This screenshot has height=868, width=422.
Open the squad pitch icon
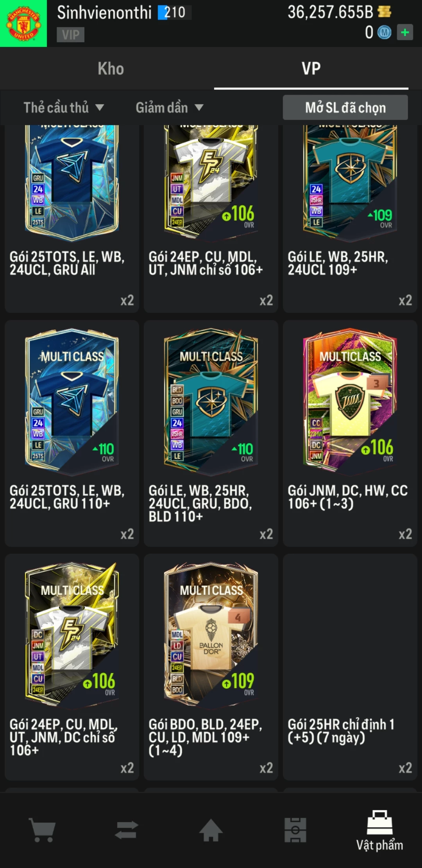pyautogui.click(x=295, y=830)
